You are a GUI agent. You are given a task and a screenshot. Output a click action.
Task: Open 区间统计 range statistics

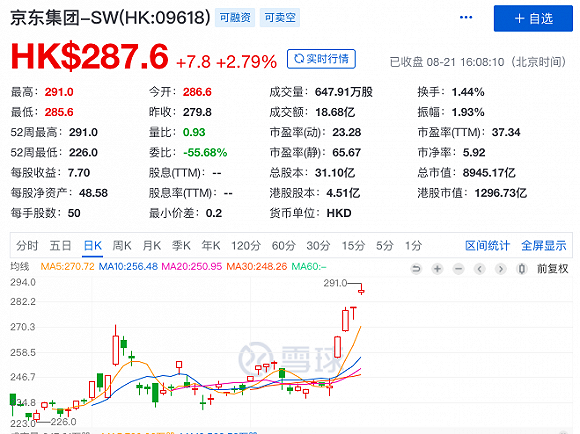tap(488, 246)
